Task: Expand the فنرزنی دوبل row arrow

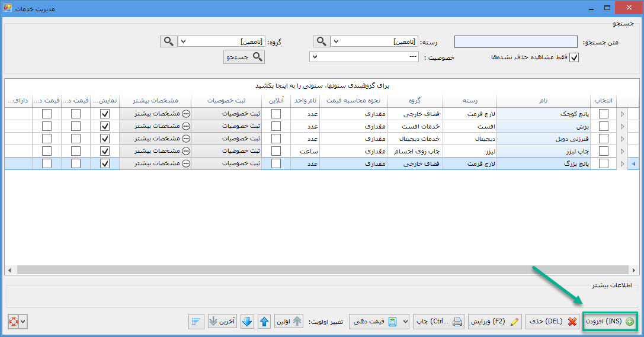Action: pos(622,139)
